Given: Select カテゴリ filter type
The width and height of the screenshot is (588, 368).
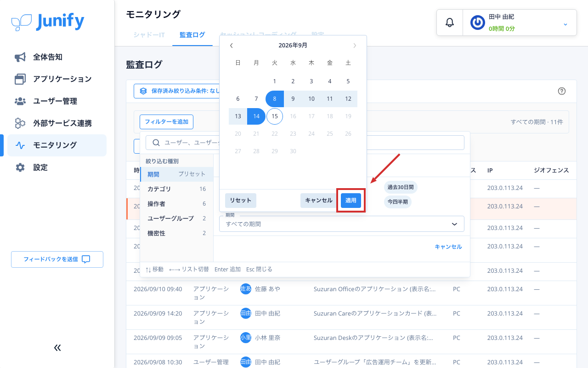Looking at the screenshot, I should pyautogui.click(x=177, y=189).
